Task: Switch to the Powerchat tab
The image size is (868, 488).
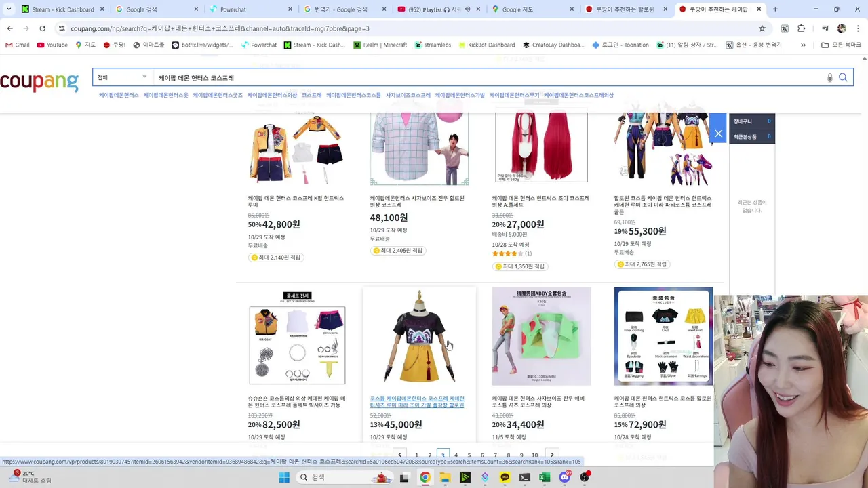Action: [250, 9]
